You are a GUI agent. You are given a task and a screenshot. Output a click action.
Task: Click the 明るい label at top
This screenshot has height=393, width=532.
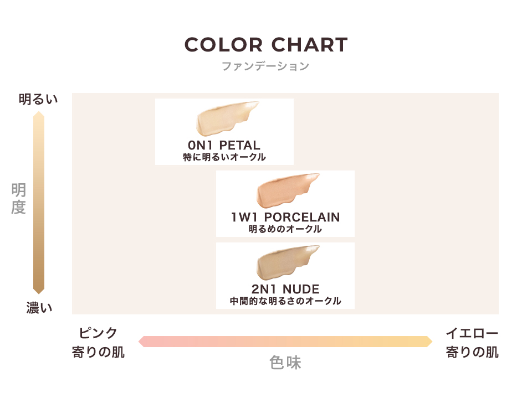click(38, 99)
